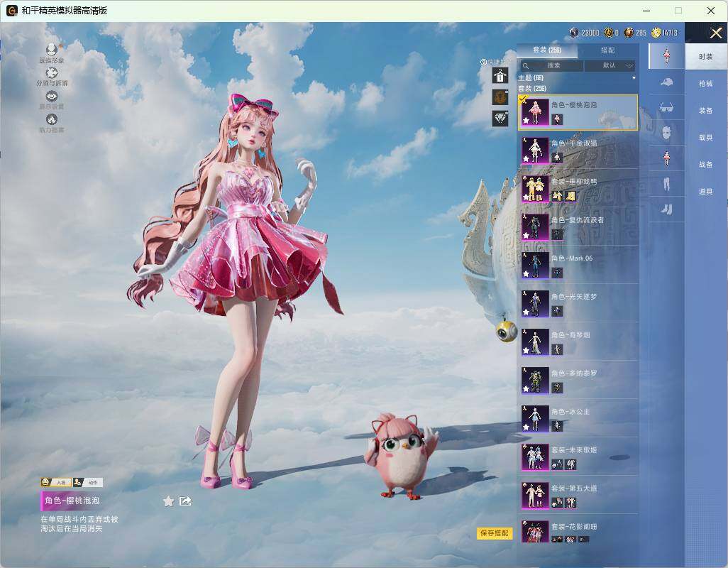Open the 分解与拆解 puzzle icon
728x568 pixels.
[x=52, y=73]
